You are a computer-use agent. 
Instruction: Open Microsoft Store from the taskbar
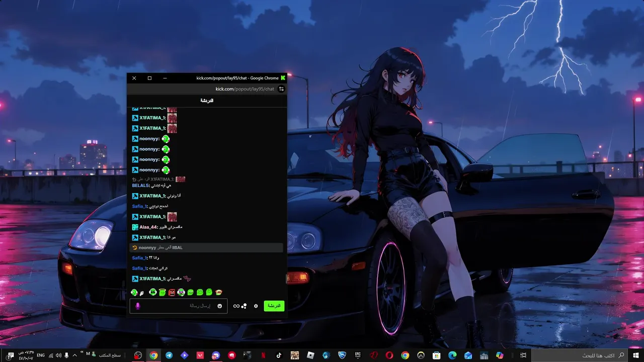[x=436, y=355]
